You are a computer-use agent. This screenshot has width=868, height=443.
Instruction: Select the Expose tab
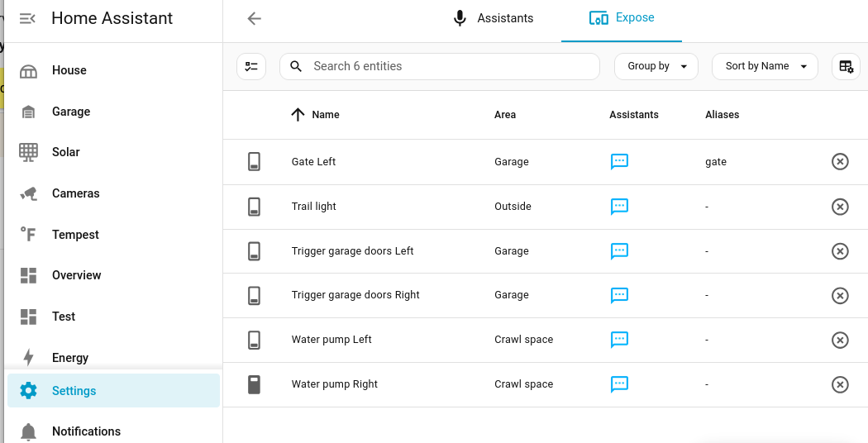tap(622, 18)
